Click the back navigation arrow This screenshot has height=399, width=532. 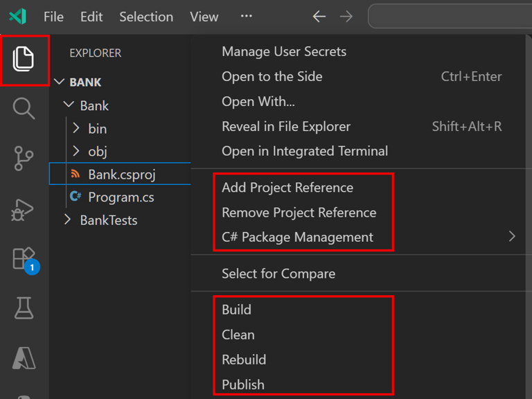[319, 17]
